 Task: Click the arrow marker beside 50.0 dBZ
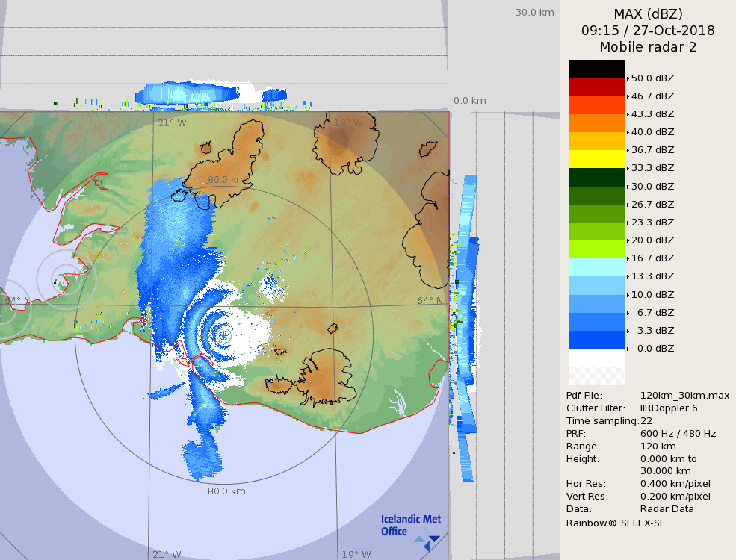point(628,78)
